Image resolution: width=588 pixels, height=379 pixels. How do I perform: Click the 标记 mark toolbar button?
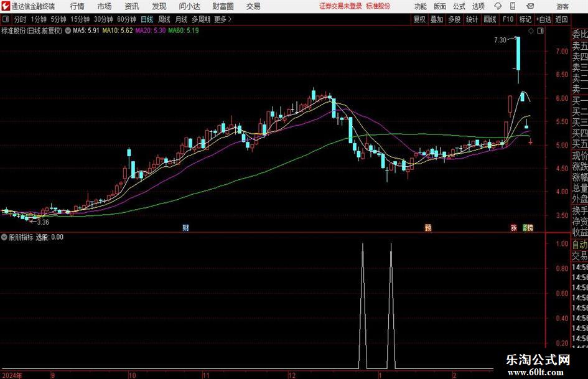coord(525,19)
